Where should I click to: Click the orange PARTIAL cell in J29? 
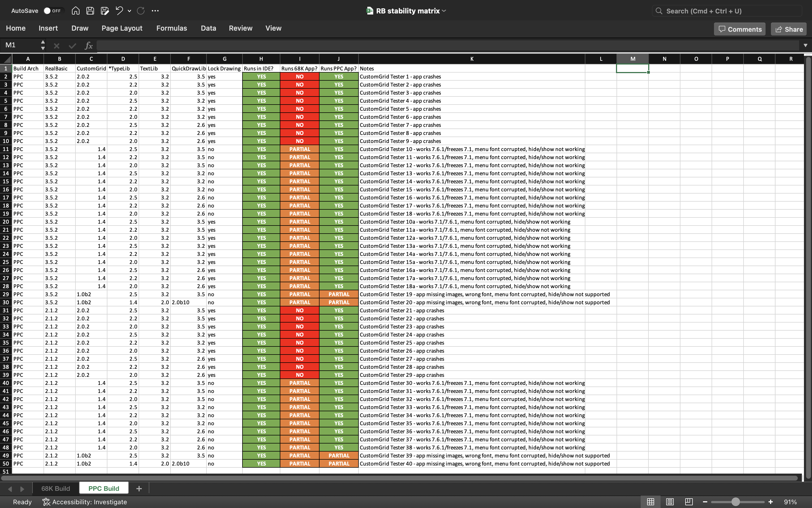(339, 294)
